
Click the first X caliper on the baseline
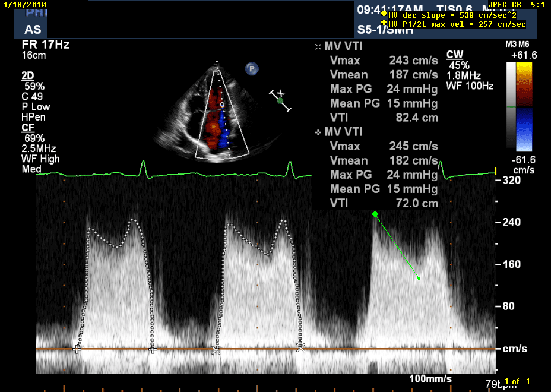pos(216,350)
